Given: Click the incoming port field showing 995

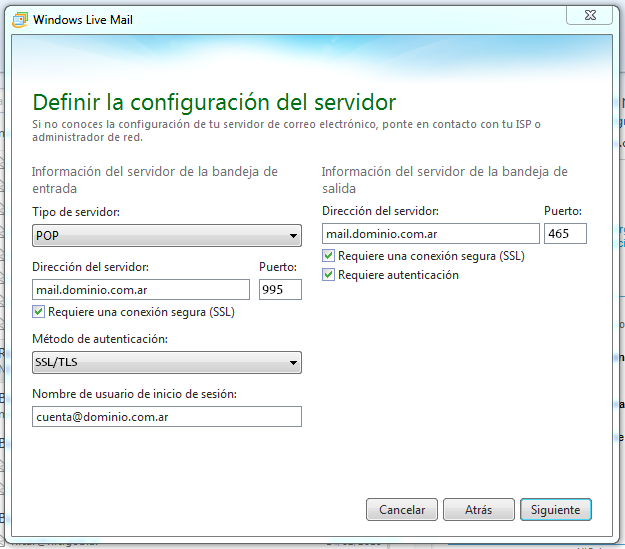Looking at the screenshot, I should (x=280, y=289).
